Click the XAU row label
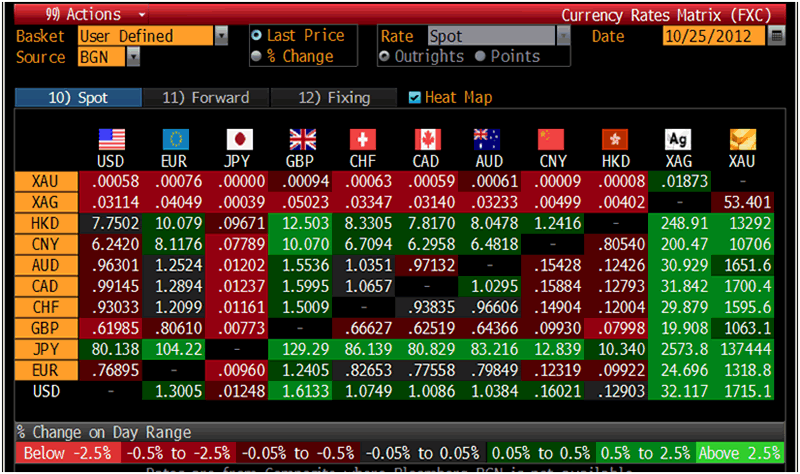 [45, 181]
